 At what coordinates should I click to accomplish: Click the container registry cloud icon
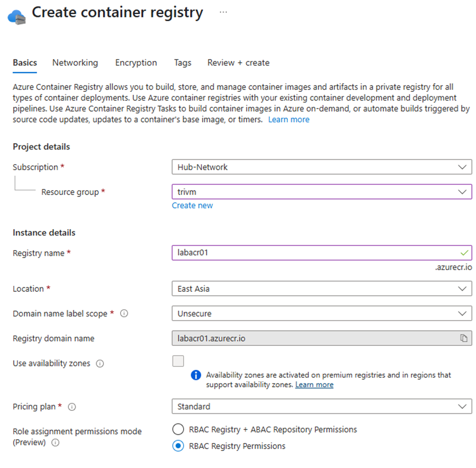point(17,17)
